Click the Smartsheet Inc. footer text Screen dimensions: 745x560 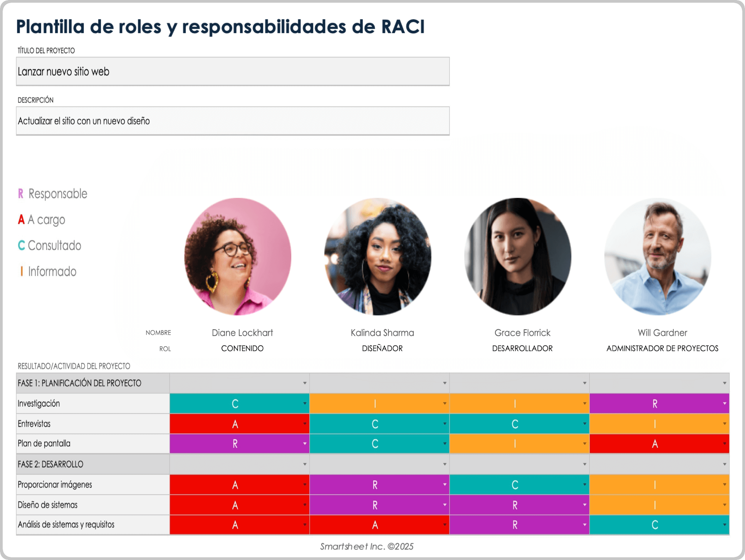[366, 546]
